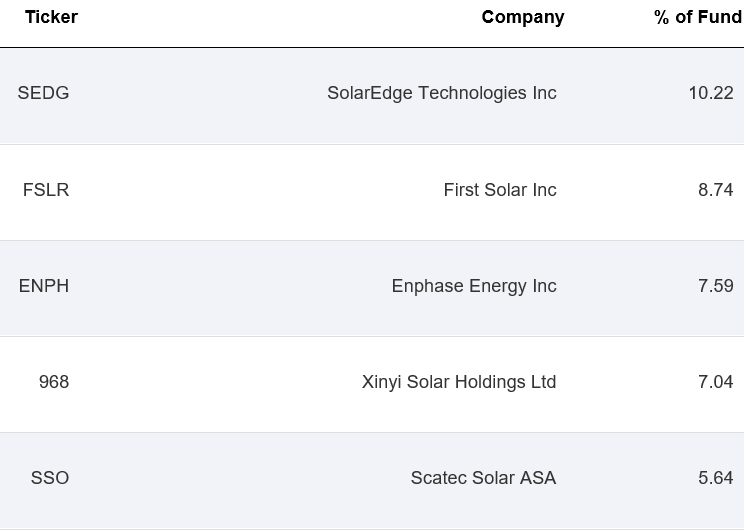
Task: Click the 968 ticker code
Action: (54, 382)
